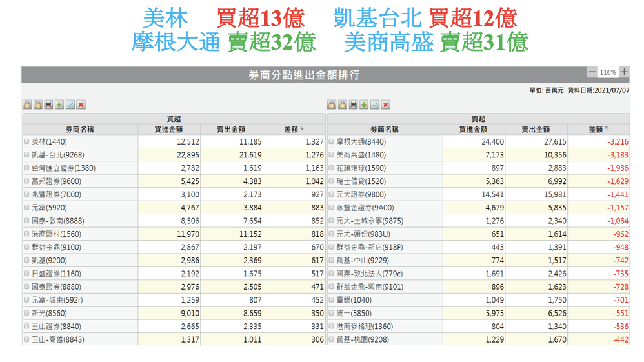Screen dimensions: 644x362
Task: Select checkbox for 富邦證券(9600)
Action: click(x=26, y=181)
